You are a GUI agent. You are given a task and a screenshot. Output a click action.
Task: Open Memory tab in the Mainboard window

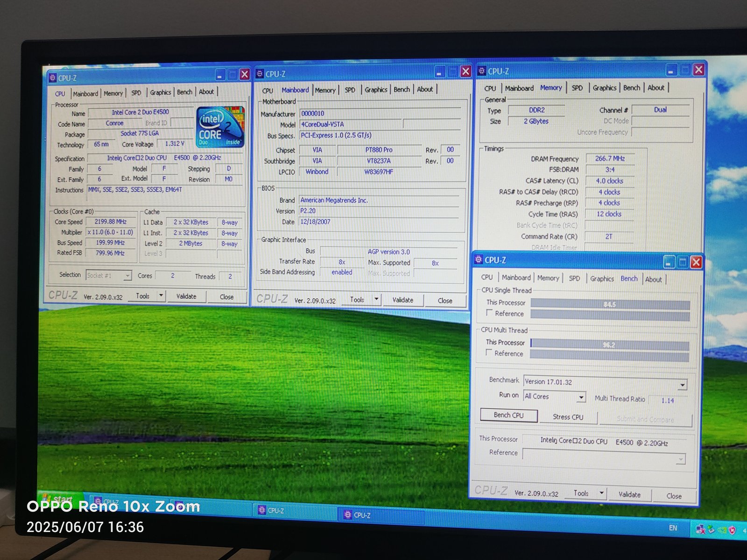(x=325, y=90)
